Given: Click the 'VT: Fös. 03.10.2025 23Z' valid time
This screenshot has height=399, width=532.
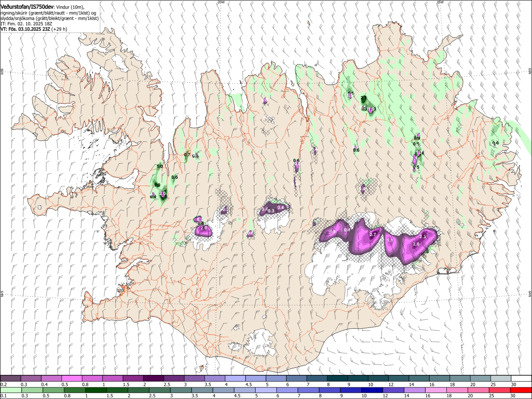Looking at the screenshot, I should point(25,30).
